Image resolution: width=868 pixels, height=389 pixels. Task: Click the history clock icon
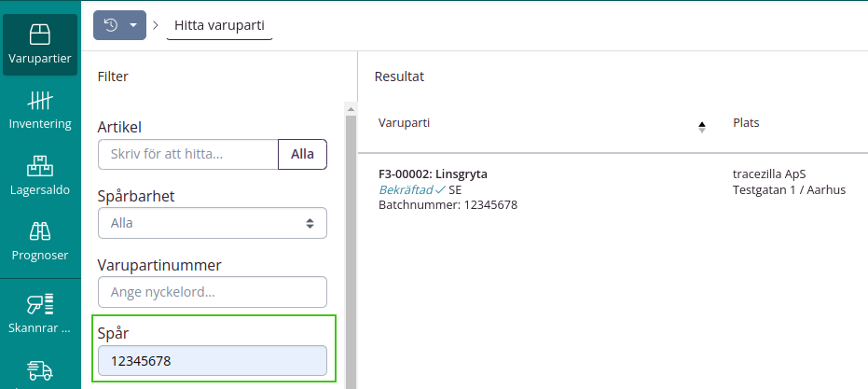(110, 25)
